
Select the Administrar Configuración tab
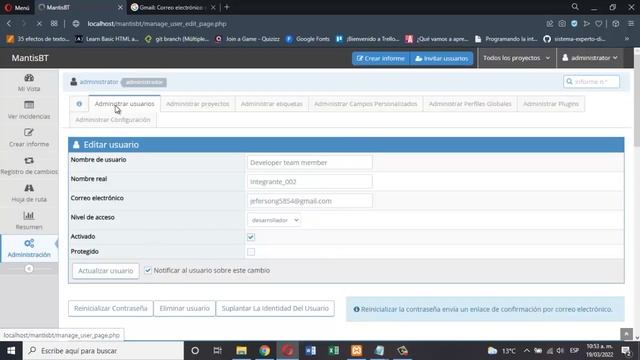113,120
